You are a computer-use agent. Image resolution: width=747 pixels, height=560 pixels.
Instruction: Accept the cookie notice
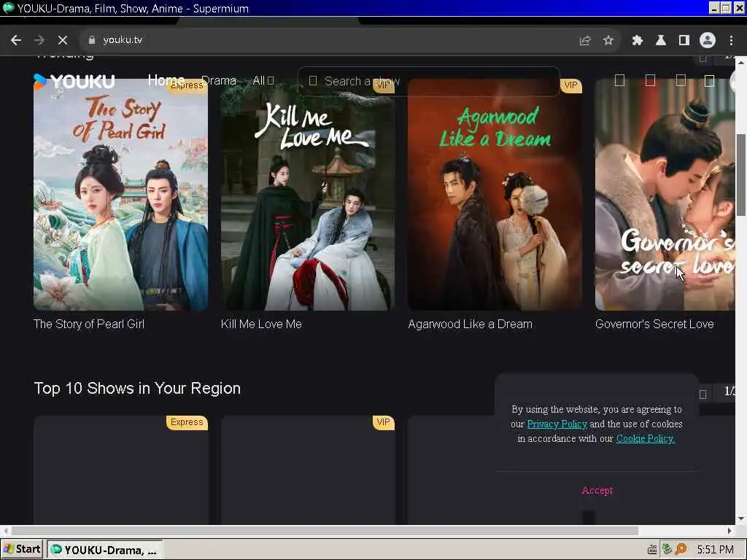tap(597, 491)
